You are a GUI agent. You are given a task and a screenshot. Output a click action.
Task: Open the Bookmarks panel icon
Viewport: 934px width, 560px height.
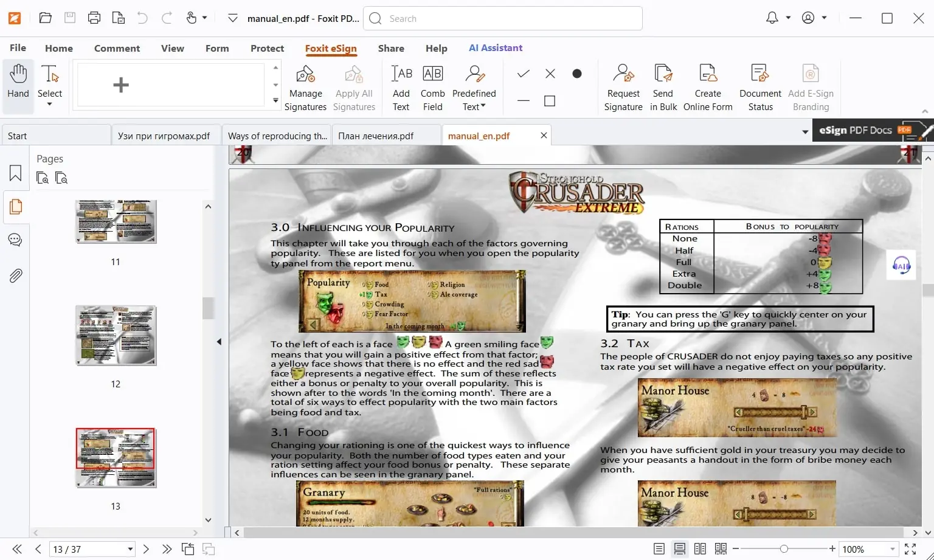click(16, 173)
